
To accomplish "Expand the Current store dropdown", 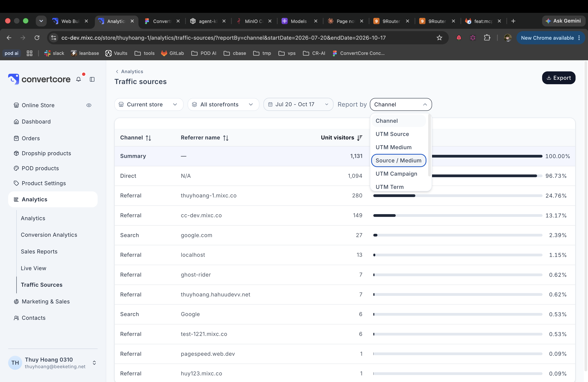I will [x=149, y=104].
